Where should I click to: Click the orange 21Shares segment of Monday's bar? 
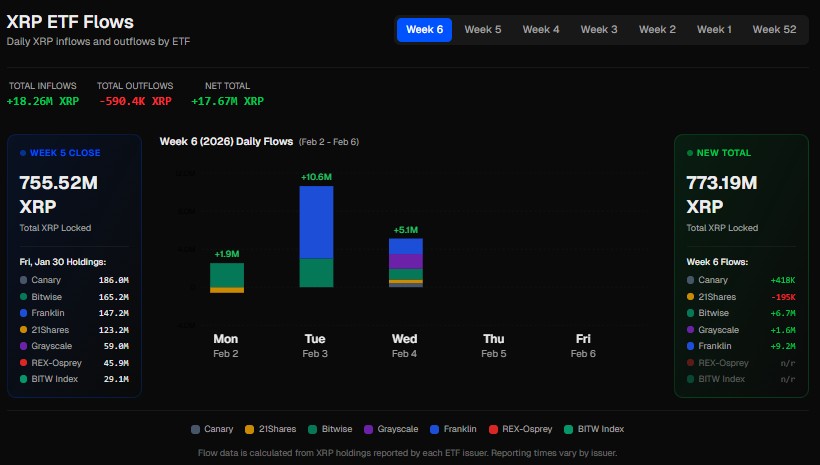(227, 290)
